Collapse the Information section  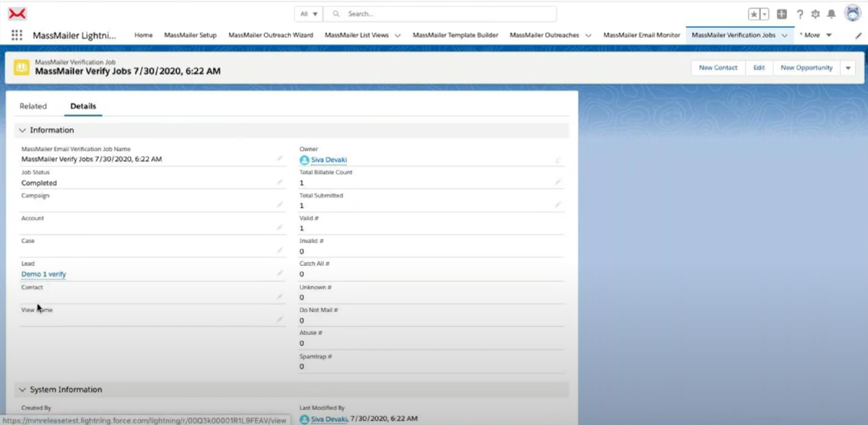[x=23, y=130]
